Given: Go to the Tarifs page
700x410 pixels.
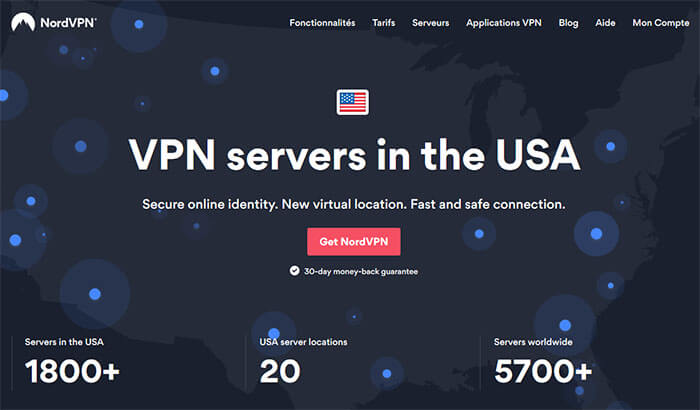Looking at the screenshot, I should click(x=384, y=23).
